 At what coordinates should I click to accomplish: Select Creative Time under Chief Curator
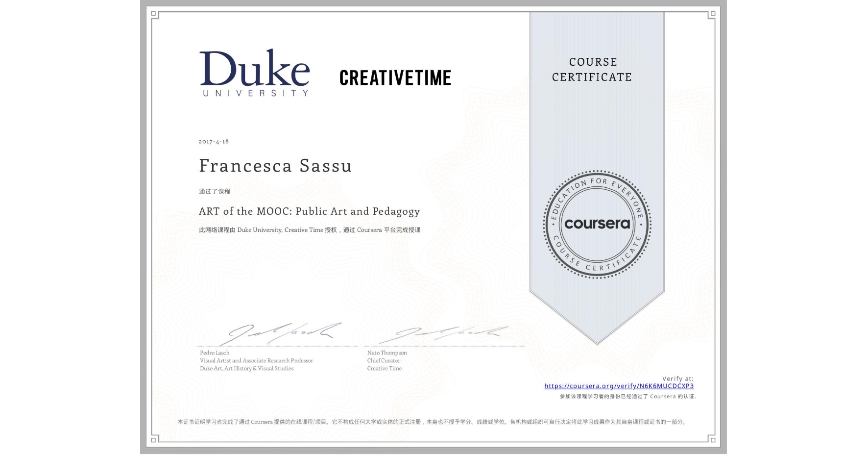click(x=385, y=368)
